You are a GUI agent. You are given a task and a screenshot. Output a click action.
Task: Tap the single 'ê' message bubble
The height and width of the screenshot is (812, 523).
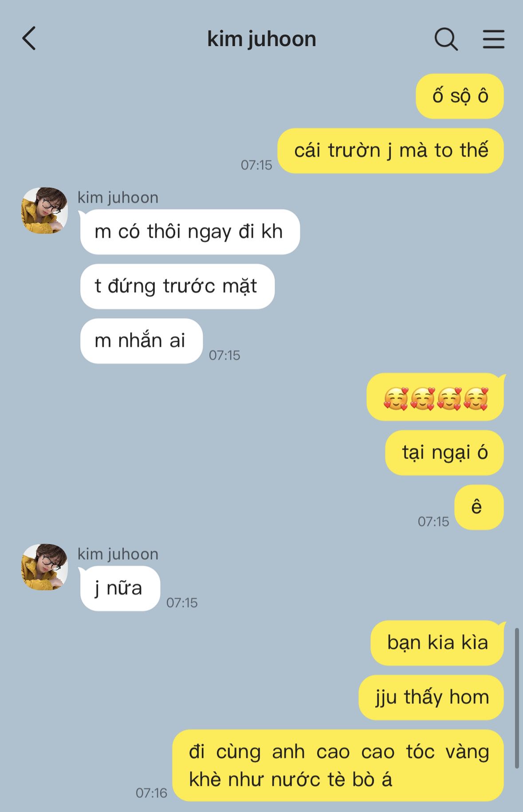click(x=479, y=507)
